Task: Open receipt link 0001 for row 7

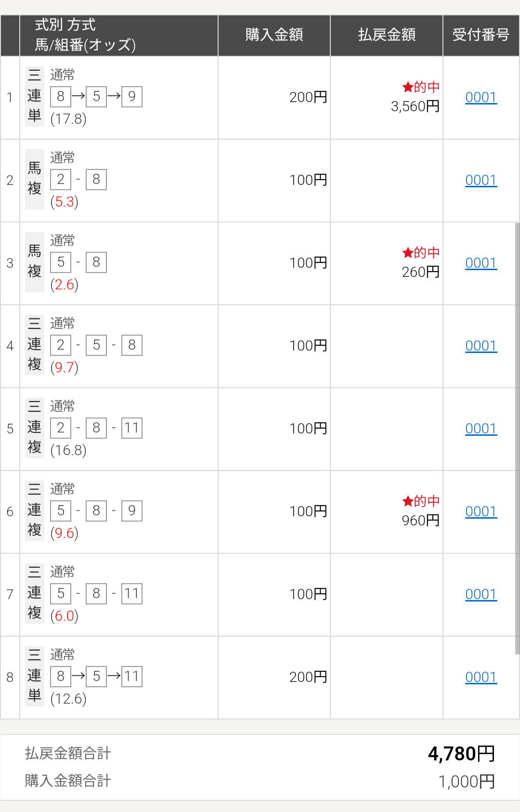Action: point(481,594)
